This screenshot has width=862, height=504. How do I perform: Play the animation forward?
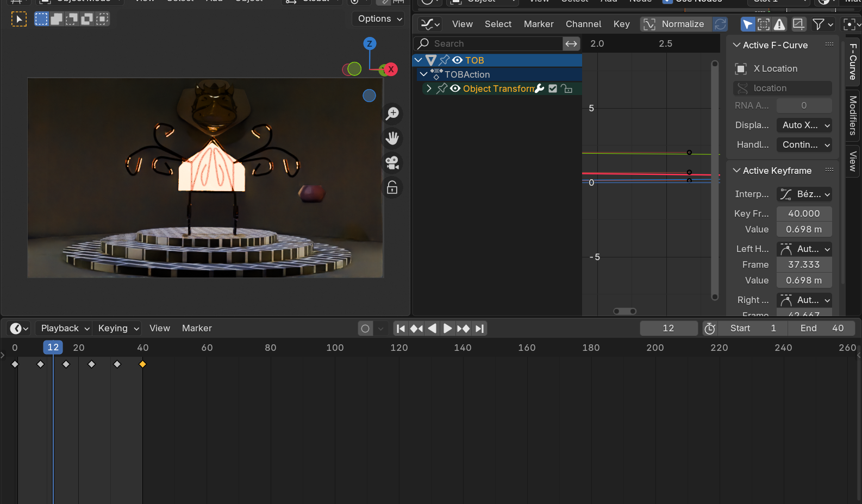click(x=447, y=328)
